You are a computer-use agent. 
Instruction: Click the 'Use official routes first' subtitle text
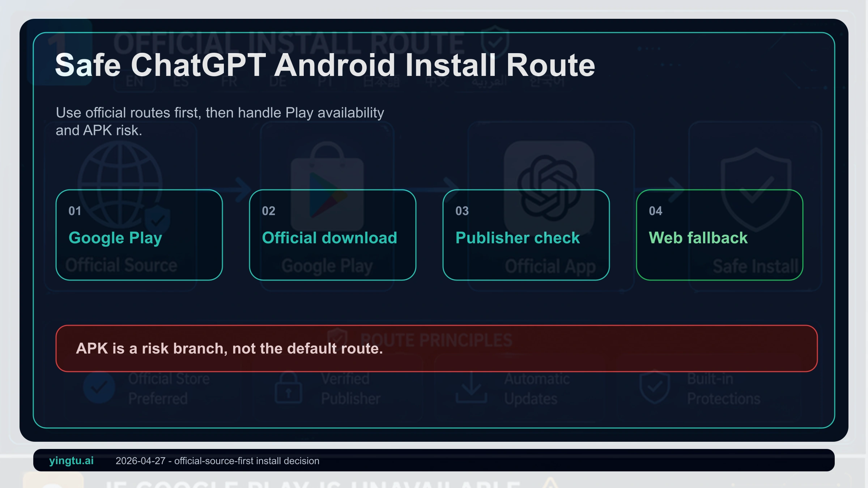(x=220, y=121)
